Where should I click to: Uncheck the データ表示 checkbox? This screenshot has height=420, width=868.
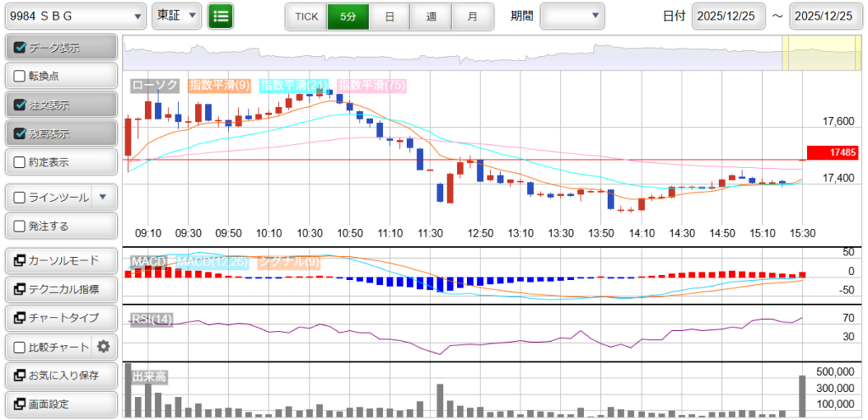tap(20, 48)
